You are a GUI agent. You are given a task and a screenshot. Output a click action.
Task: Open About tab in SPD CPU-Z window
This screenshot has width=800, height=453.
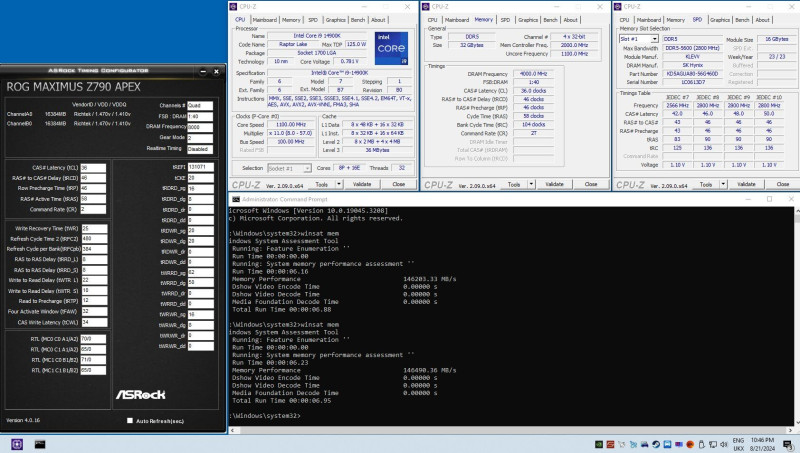coord(762,20)
